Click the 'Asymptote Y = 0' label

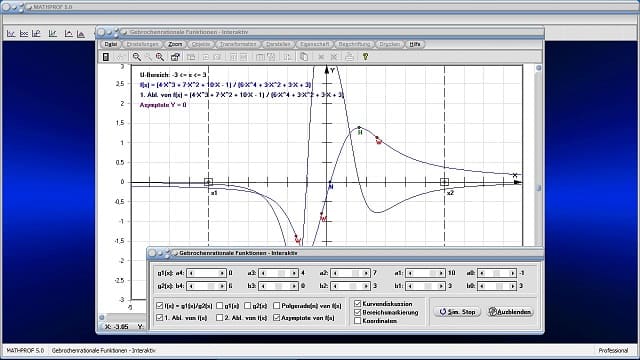click(x=163, y=105)
